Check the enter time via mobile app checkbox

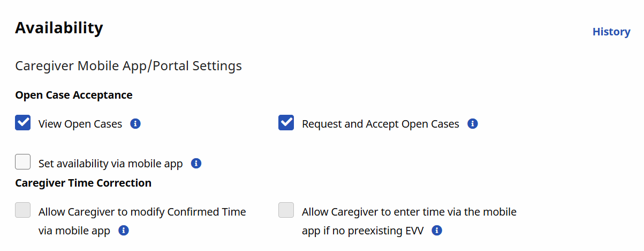(286, 210)
